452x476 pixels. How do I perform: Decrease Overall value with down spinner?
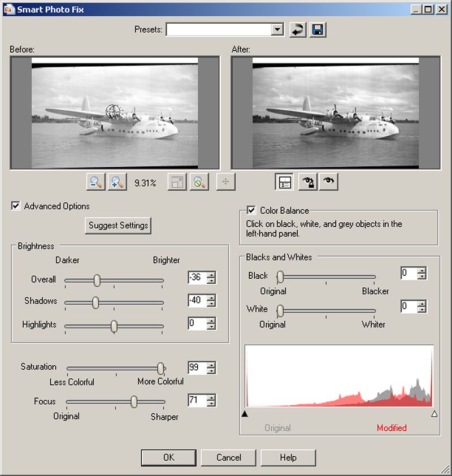211,280
